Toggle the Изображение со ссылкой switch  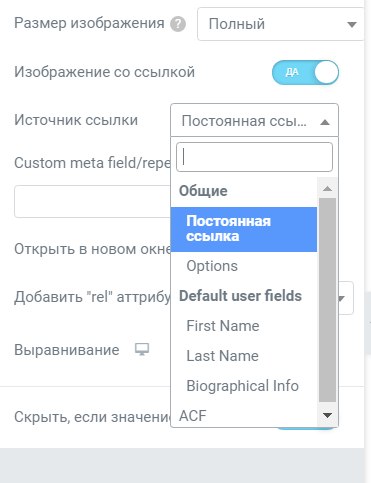305,72
